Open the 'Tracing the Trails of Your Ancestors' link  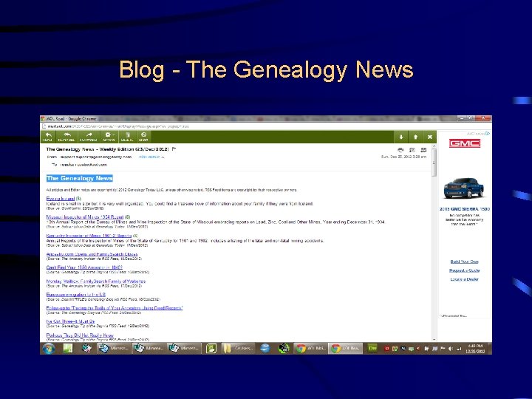coord(115,308)
